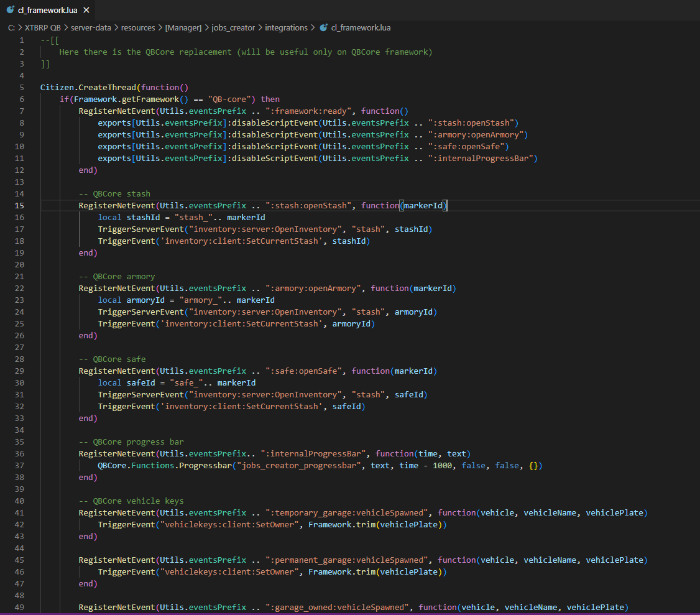700x615 pixels.
Task: Click the header comment text on line 2
Action: (246, 52)
